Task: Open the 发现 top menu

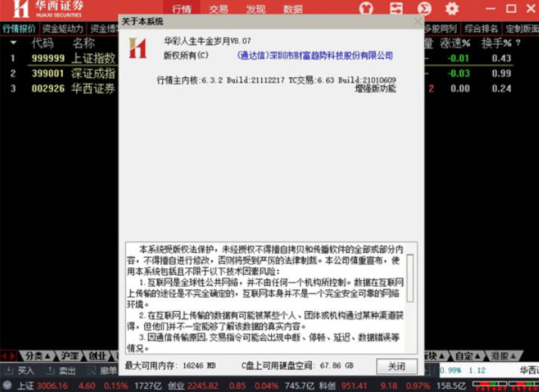Action: 255,9
